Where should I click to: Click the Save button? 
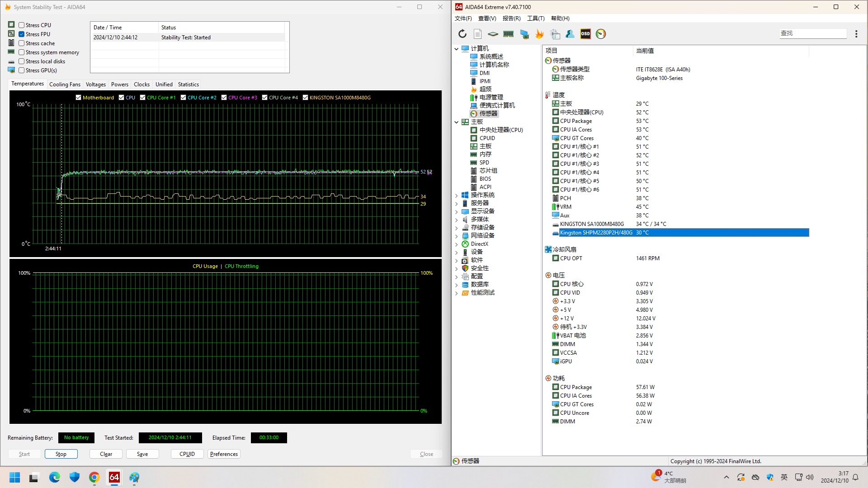(x=142, y=454)
